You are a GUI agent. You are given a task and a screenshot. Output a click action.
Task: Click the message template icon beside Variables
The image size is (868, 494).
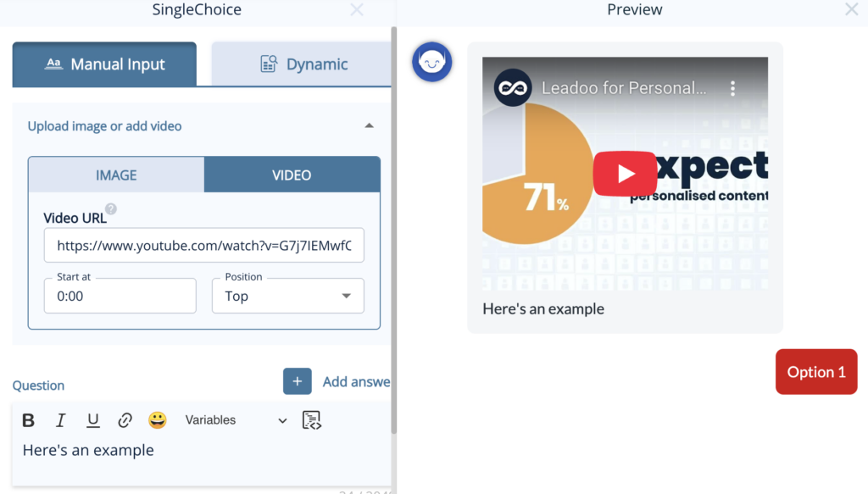point(312,419)
